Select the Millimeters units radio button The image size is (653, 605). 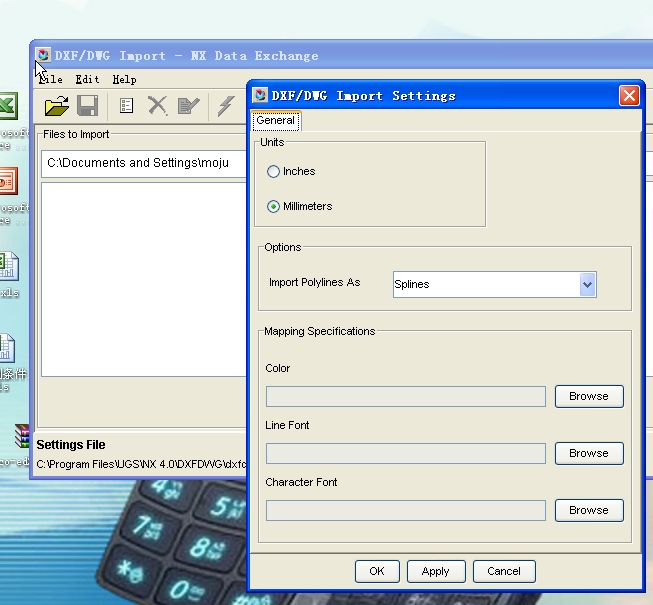coord(273,207)
